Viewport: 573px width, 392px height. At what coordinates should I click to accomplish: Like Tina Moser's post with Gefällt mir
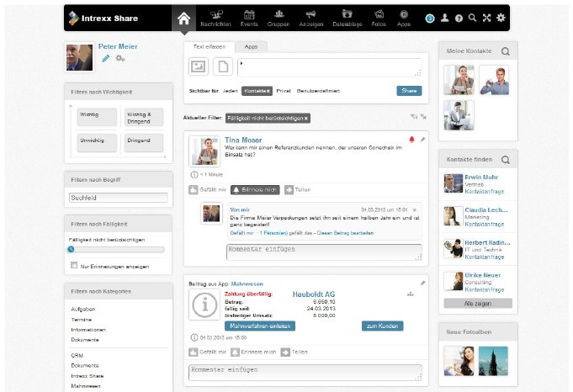207,190
